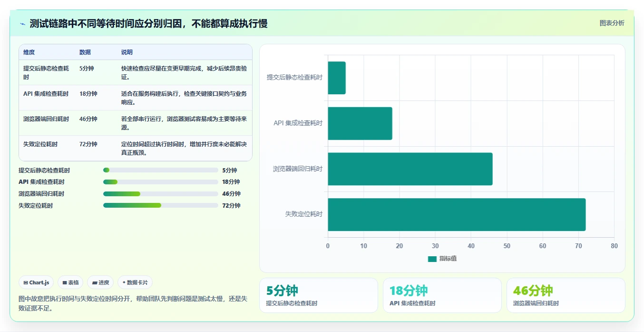Image resolution: width=644 pixels, height=332 pixels.
Task: Click table cell 提交后静态检查耗时
Action: coord(46,72)
